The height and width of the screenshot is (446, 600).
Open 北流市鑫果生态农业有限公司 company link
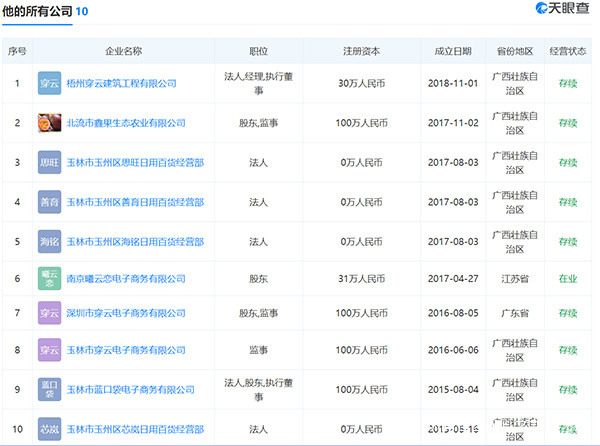click(126, 123)
